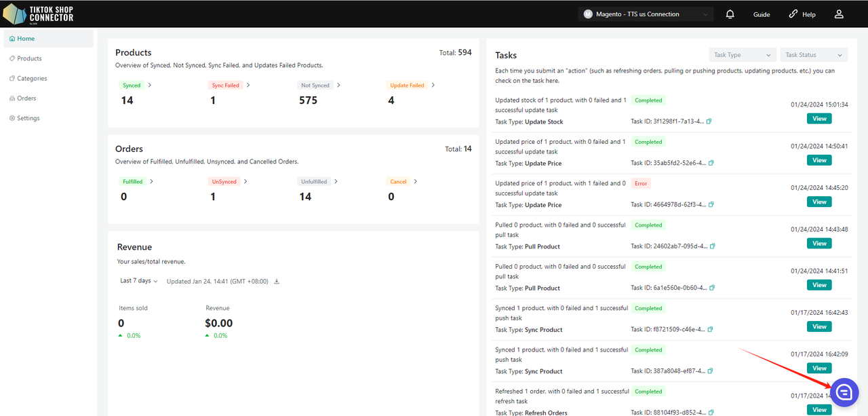The image size is (868, 416).
Task: Expand the Last 7 days range selector
Action: coord(138,281)
